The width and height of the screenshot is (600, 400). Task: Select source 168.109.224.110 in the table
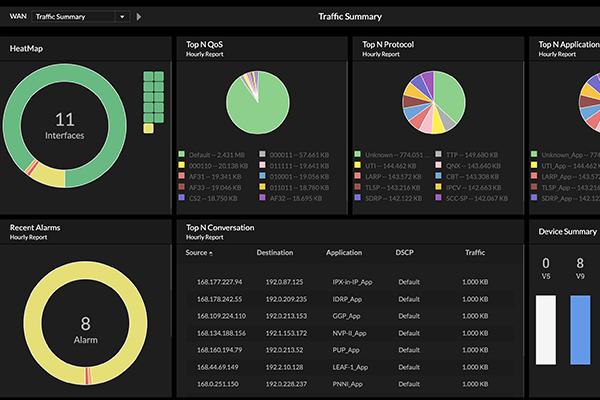[221, 316]
